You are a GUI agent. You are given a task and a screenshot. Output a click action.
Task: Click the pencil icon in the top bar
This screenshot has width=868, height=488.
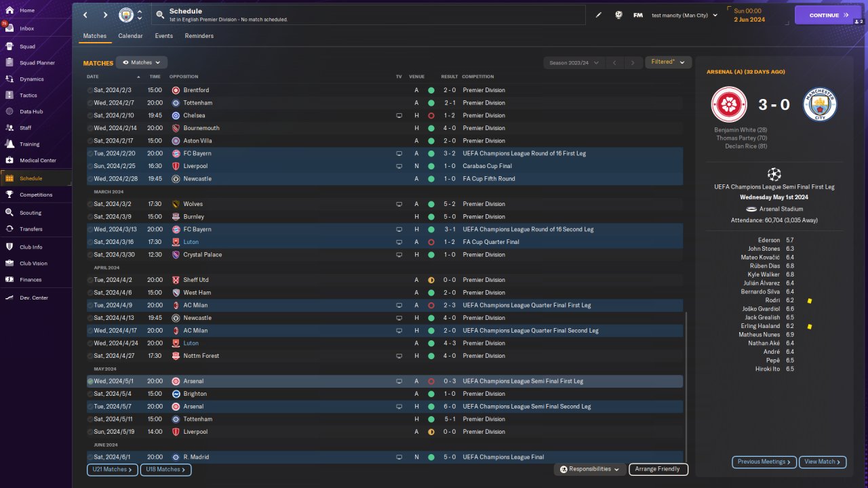click(x=599, y=15)
